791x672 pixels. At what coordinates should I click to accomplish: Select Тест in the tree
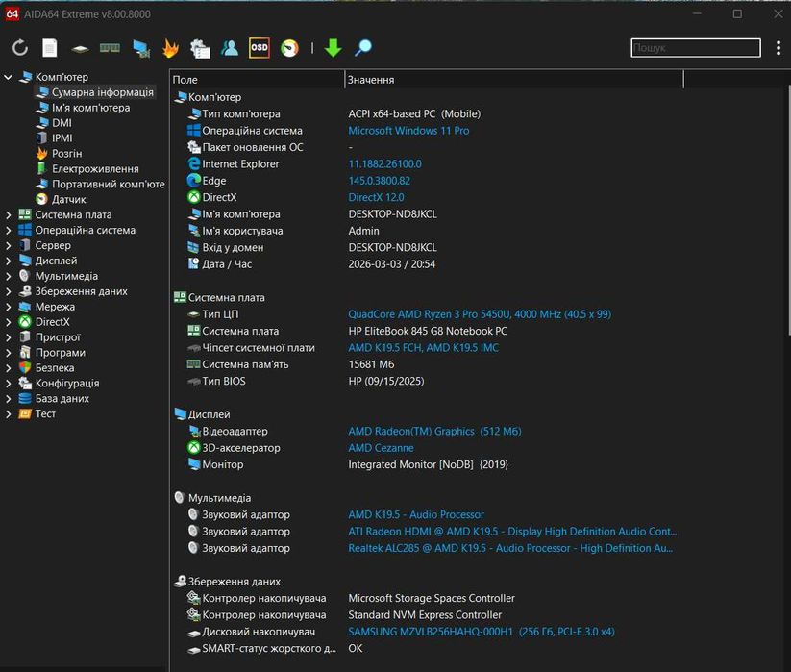click(x=45, y=413)
